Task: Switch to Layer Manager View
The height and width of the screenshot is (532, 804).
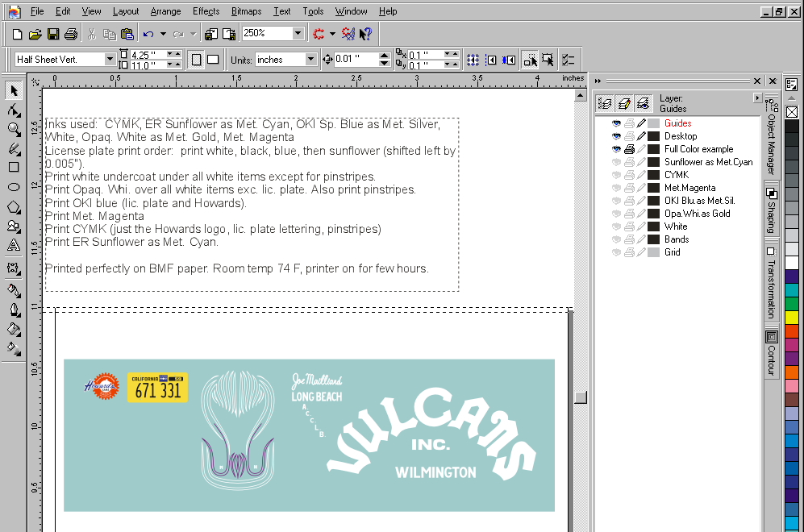Action: (643, 104)
